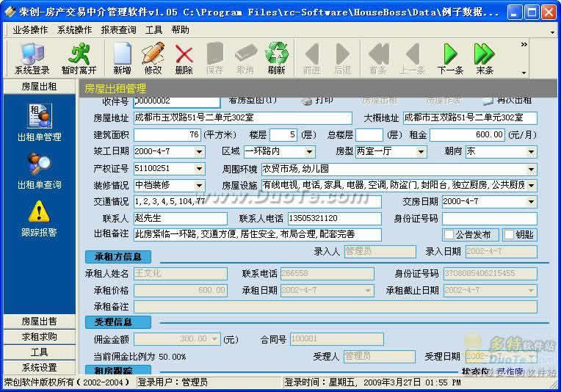The height and width of the screenshot is (392, 561).
Task: Open the 业务操作 menu
Action: tap(30, 30)
